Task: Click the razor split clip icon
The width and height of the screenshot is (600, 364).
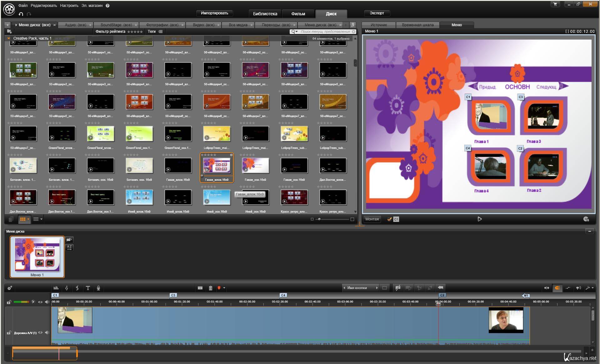Action: [200, 288]
